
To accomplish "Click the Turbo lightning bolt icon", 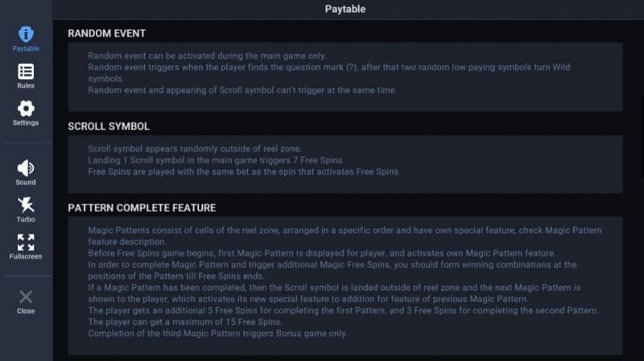I will coord(26,205).
